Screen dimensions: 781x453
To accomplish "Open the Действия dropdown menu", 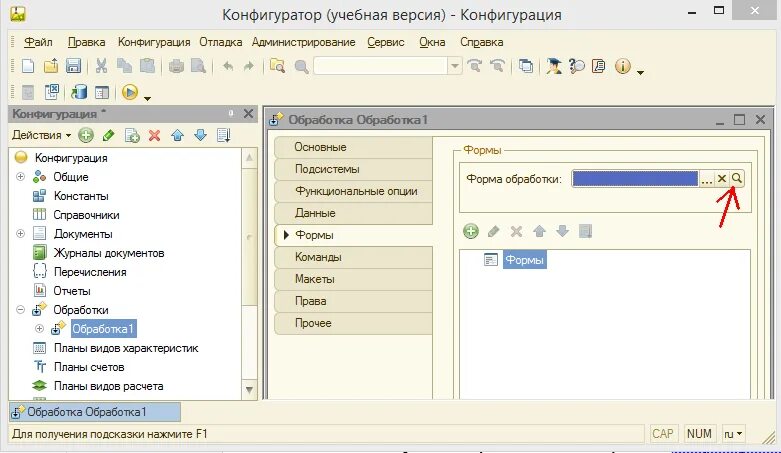I will click(41, 135).
